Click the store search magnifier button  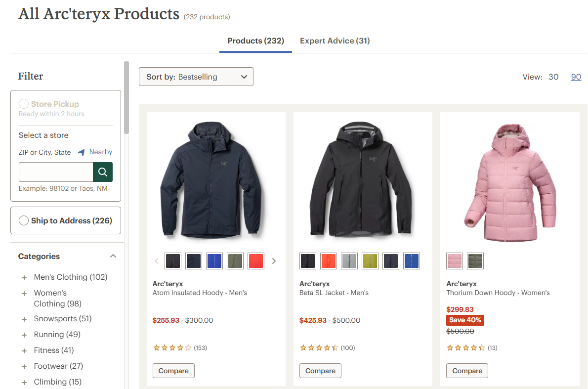point(103,172)
